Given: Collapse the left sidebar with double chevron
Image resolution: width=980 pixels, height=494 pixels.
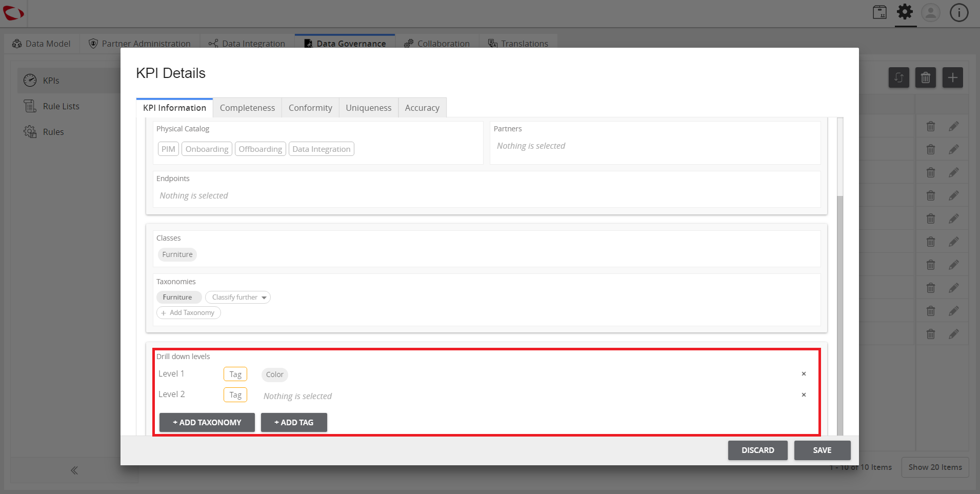Looking at the screenshot, I should 74,470.
